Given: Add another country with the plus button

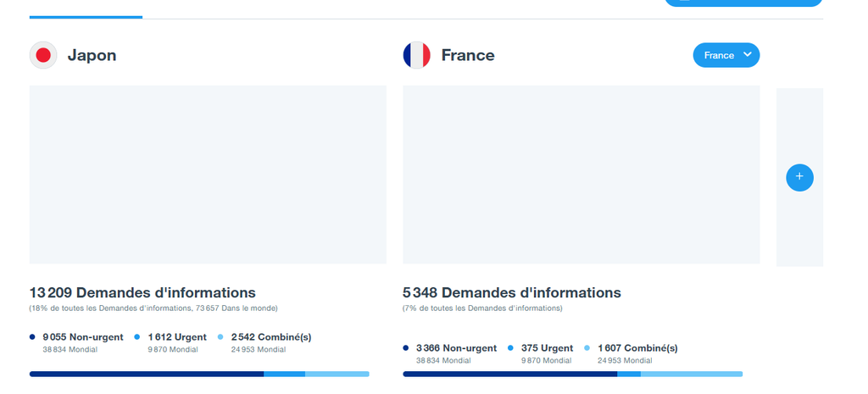Looking at the screenshot, I should click(x=799, y=178).
